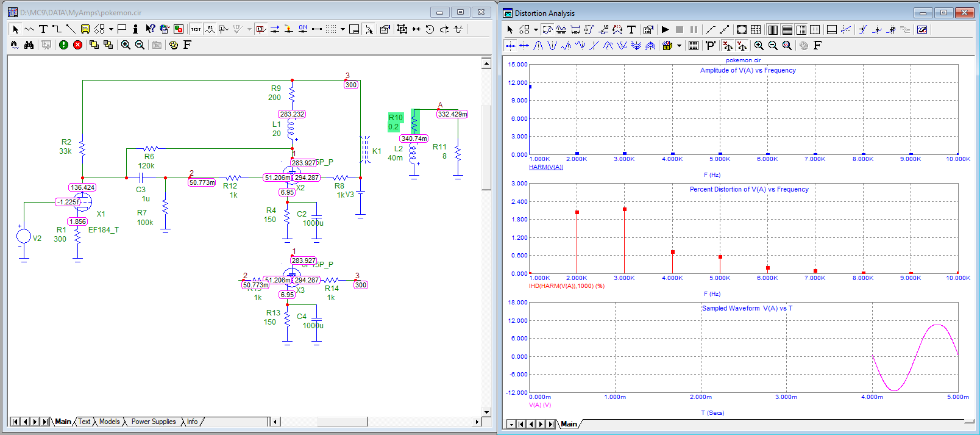Image resolution: width=980 pixels, height=435 pixels.
Task: Open the Power Supplies tab
Action: 154,422
